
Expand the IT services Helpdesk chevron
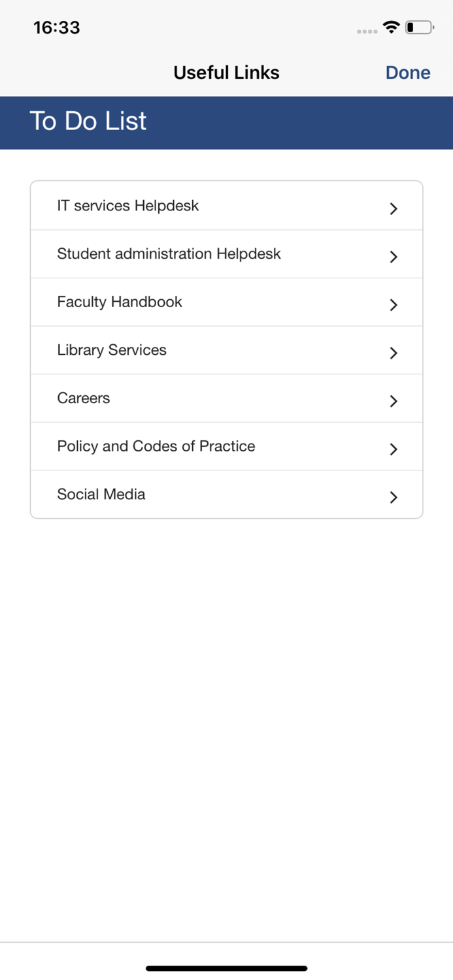[x=394, y=208]
